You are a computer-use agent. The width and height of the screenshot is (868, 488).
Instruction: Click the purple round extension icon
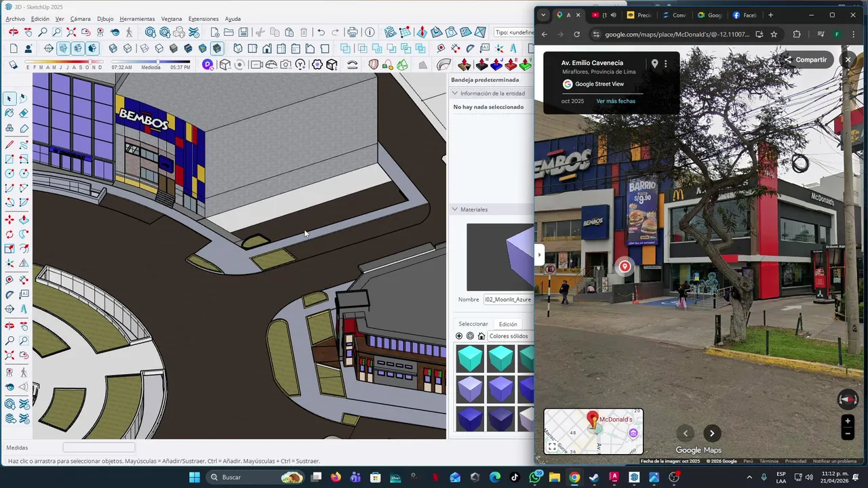point(208,64)
